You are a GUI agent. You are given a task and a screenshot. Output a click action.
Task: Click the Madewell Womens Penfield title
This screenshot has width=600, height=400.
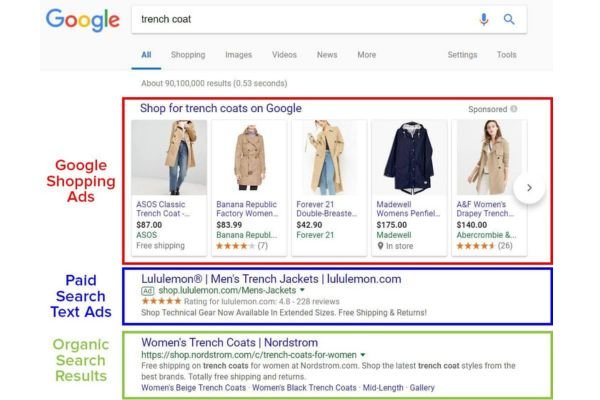408,209
